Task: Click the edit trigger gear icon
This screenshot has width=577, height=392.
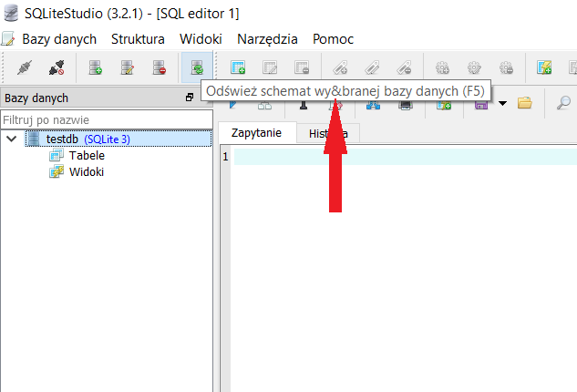Action: pyautogui.click(x=474, y=67)
